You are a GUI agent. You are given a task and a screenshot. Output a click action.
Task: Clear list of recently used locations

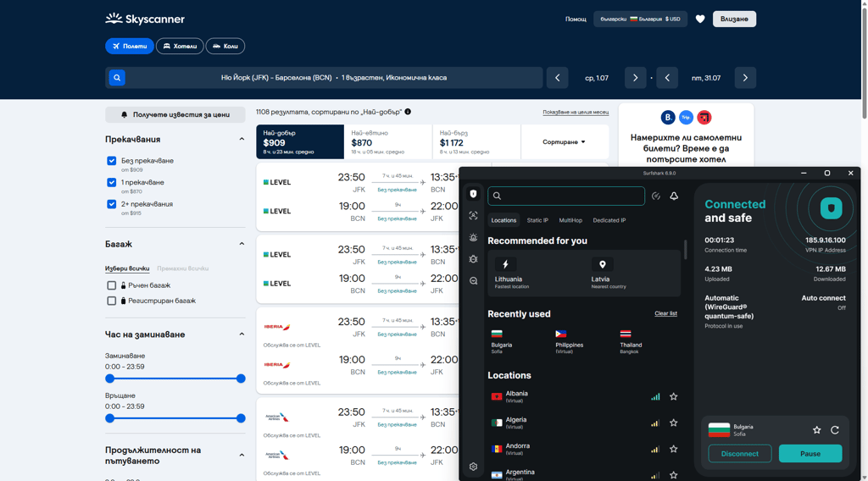[666, 313]
